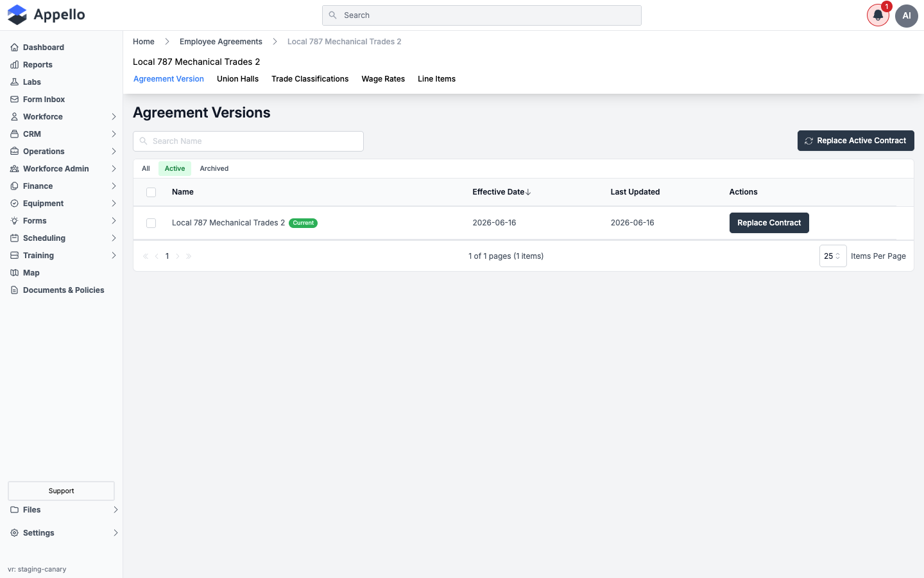The width and height of the screenshot is (924, 578).
Task: Open the Wage Rates tab
Action: 383,79
